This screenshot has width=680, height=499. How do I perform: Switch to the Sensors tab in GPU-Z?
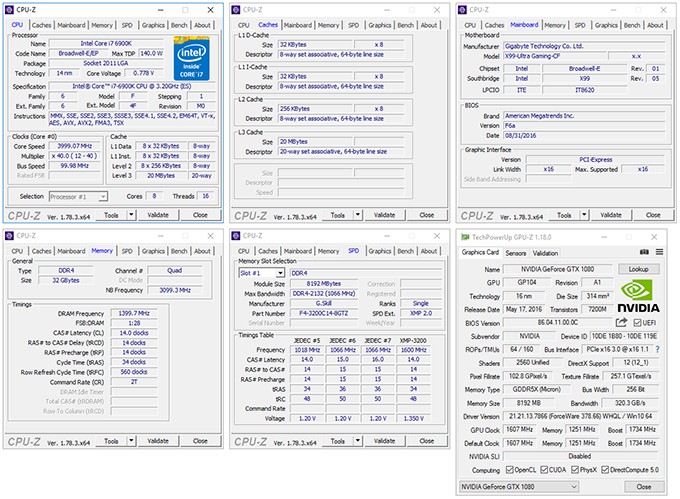click(x=515, y=253)
